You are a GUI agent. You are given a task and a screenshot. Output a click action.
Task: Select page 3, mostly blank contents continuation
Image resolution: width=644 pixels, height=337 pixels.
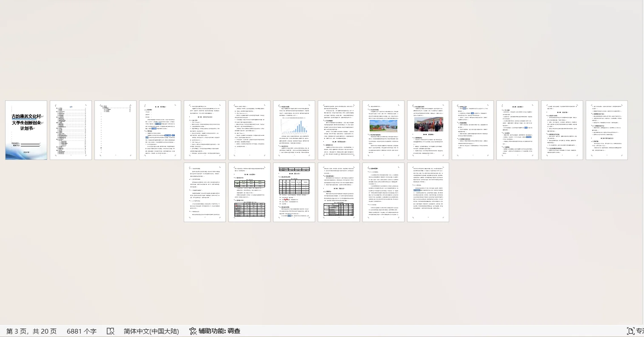point(116,130)
